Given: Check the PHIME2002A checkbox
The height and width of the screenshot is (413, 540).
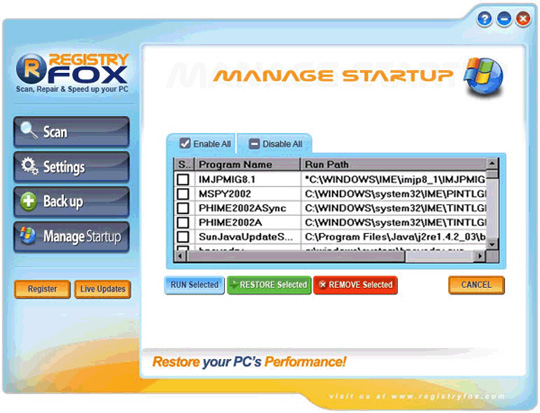Looking at the screenshot, I should point(183,223).
